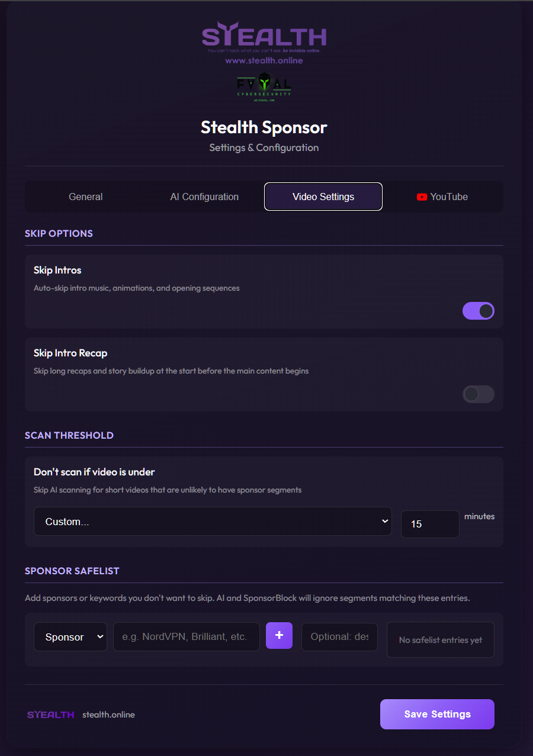Click the custom minutes number field
The width and height of the screenshot is (533, 756).
[x=430, y=524]
